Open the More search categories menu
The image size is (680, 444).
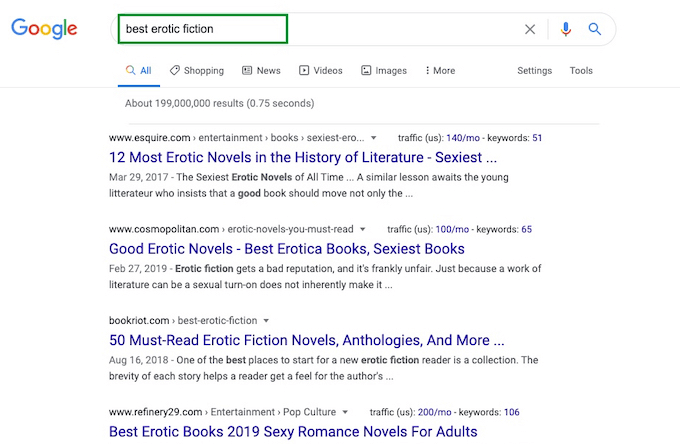tap(440, 70)
